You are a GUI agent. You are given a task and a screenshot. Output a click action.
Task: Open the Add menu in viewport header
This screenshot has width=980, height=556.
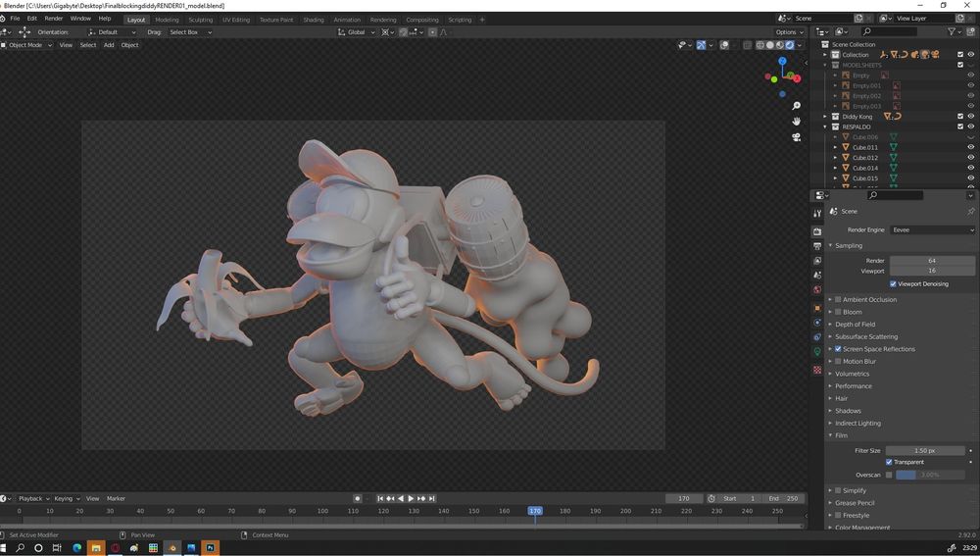coord(109,45)
